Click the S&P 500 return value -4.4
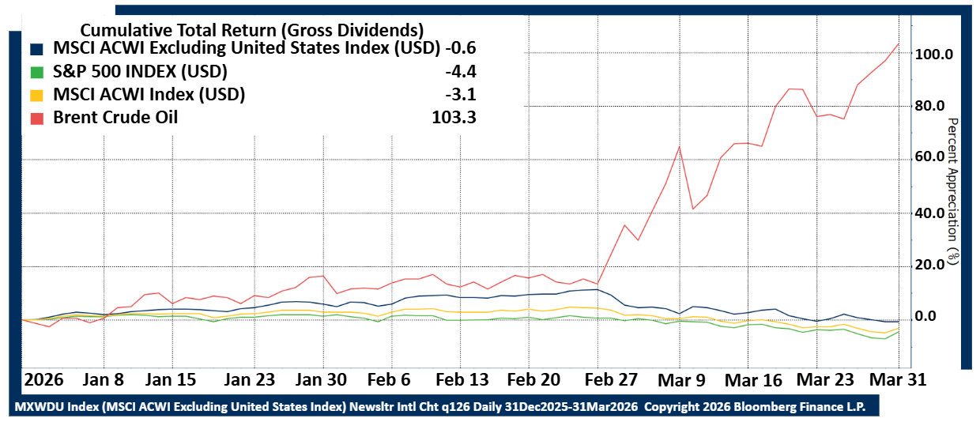Viewport: 980px width, 422px height. pos(461,72)
